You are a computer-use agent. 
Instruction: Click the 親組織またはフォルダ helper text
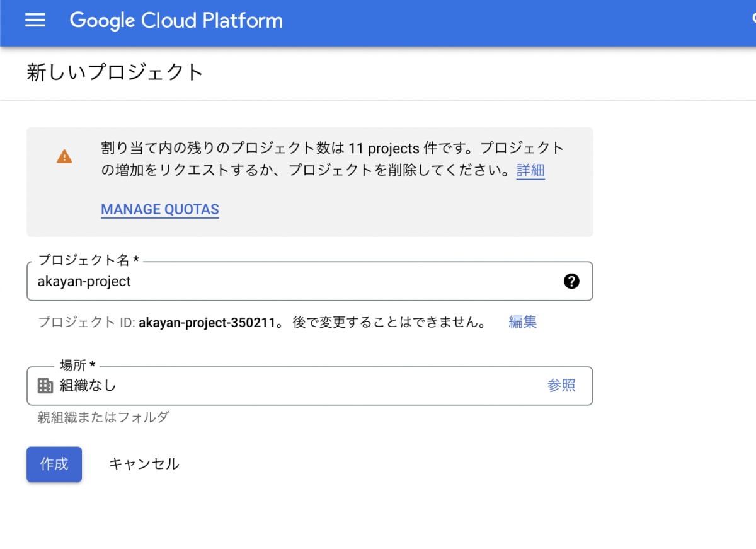point(103,417)
